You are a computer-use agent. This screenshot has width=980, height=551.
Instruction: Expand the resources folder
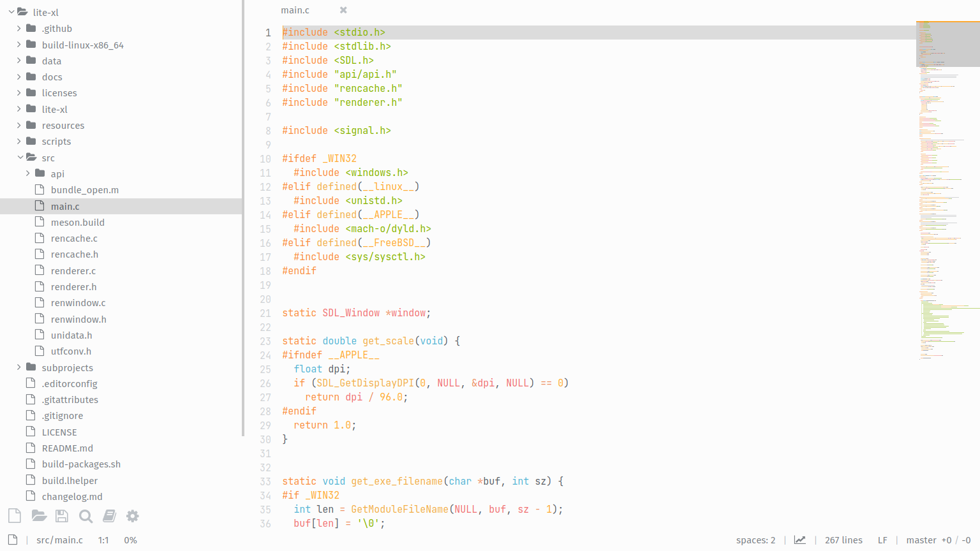pyautogui.click(x=19, y=126)
